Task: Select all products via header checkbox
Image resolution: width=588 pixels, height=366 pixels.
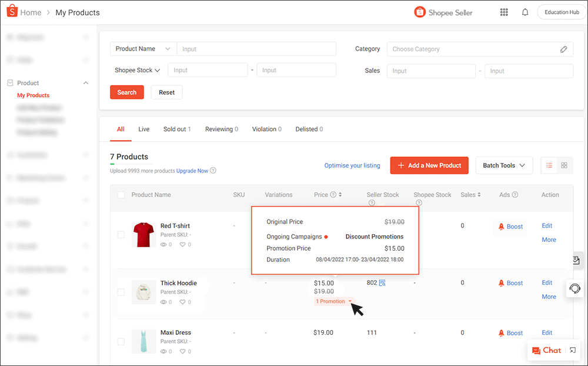Action: (x=121, y=194)
